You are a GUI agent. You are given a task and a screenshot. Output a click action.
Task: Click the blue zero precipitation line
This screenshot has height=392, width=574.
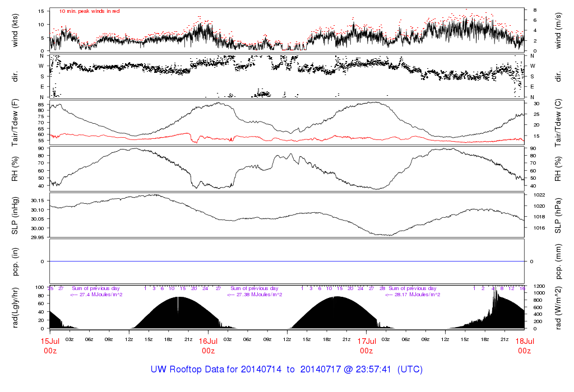(287, 261)
